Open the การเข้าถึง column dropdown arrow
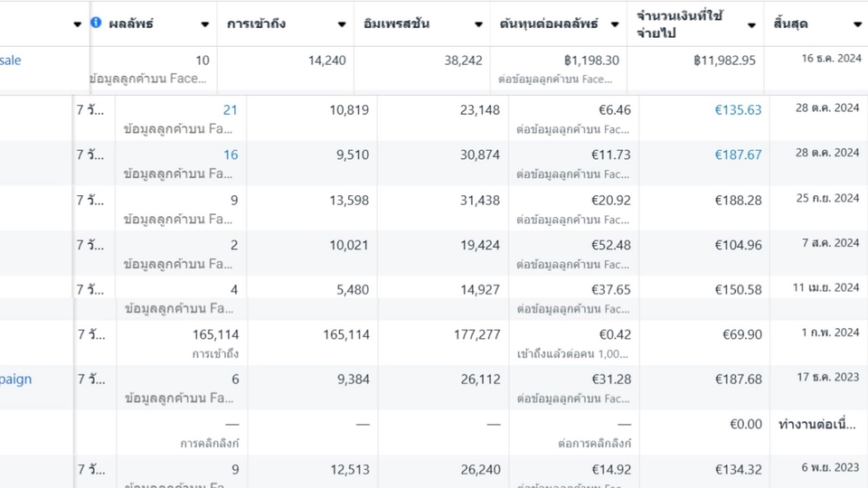Screen dimensions: 868x488 pos(342,24)
